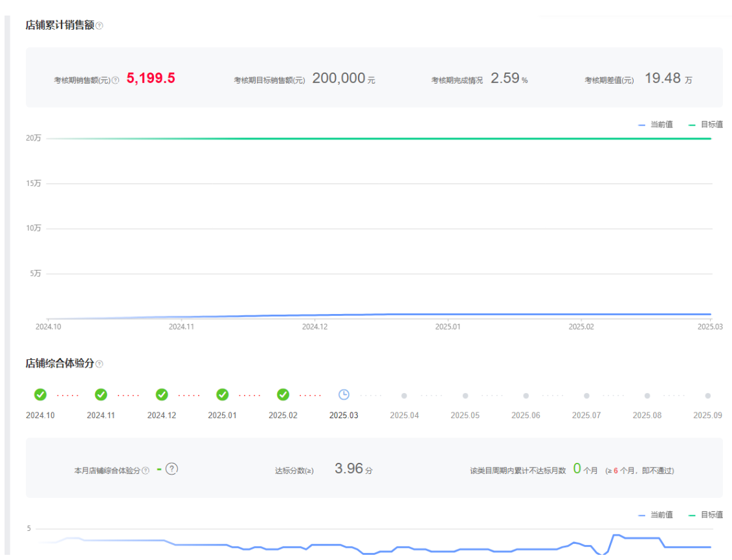Click the red 5,199.5 sales amount
The image size is (732, 560).
[x=151, y=78]
